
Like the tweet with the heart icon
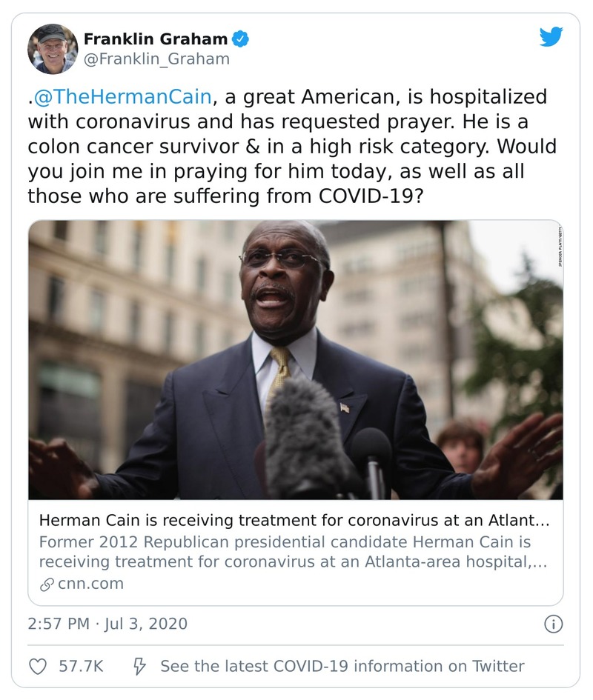click(38, 666)
